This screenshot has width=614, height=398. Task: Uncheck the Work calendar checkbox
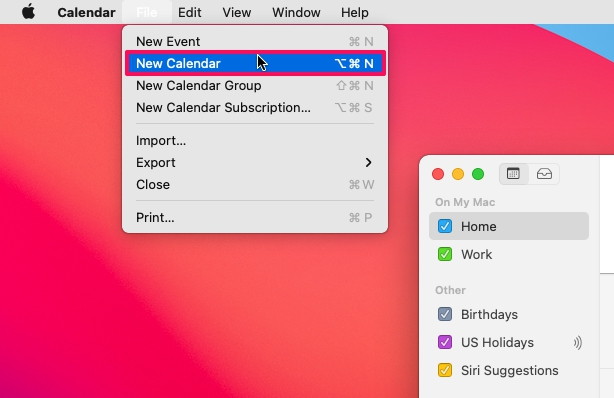445,254
